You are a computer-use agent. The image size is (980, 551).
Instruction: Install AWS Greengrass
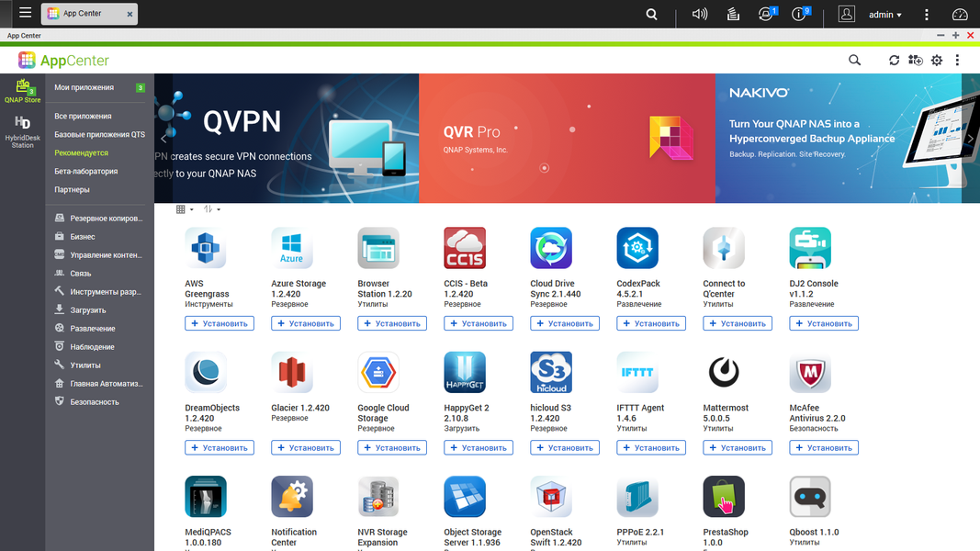220,323
